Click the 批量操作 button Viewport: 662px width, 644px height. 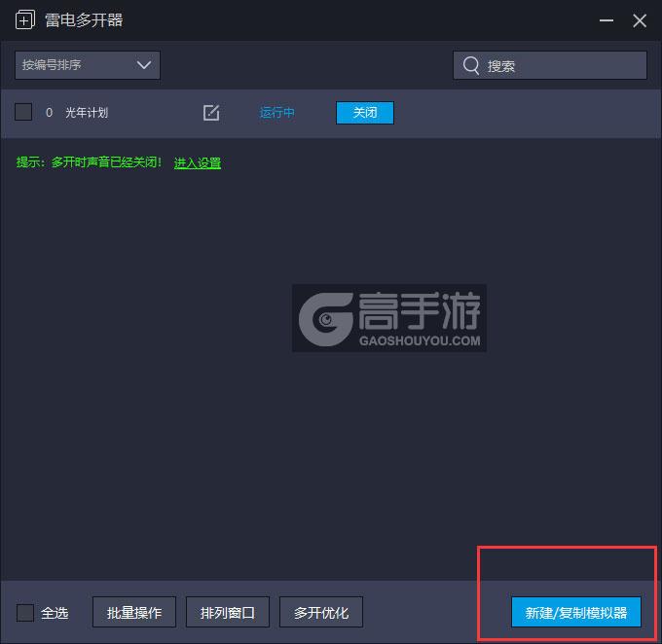tap(134, 612)
